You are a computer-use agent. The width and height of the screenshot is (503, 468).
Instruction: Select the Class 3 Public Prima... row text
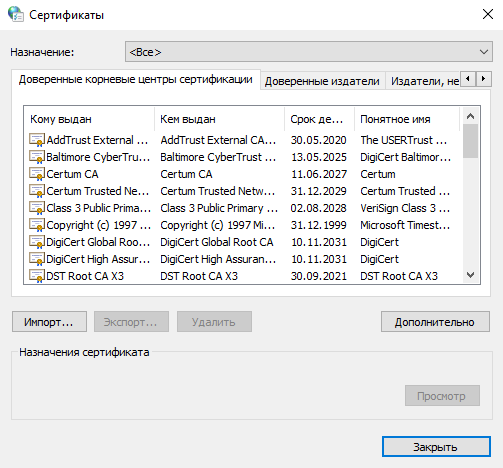pyautogui.click(x=99, y=208)
